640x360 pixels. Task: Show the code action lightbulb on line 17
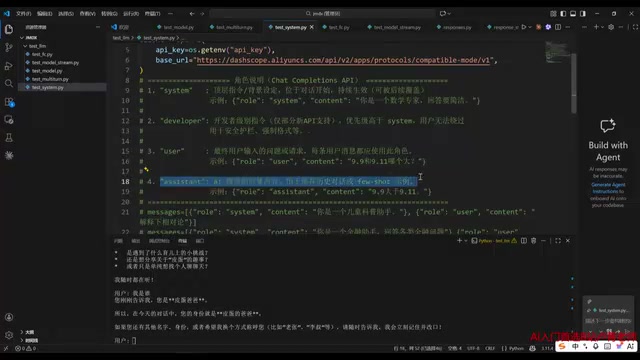pyautogui.click(x=146, y=169)
